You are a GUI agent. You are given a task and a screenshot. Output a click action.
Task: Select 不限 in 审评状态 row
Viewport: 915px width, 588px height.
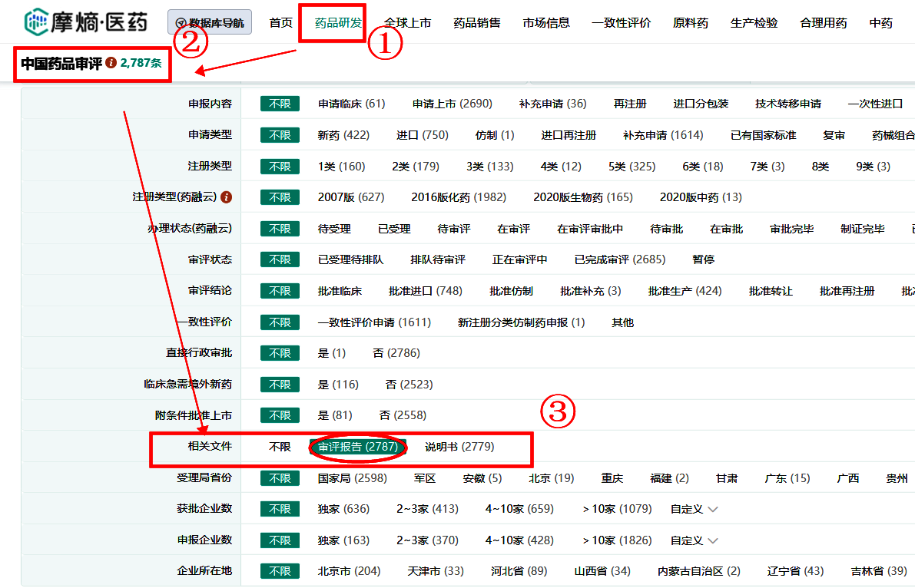pos(280,259)
